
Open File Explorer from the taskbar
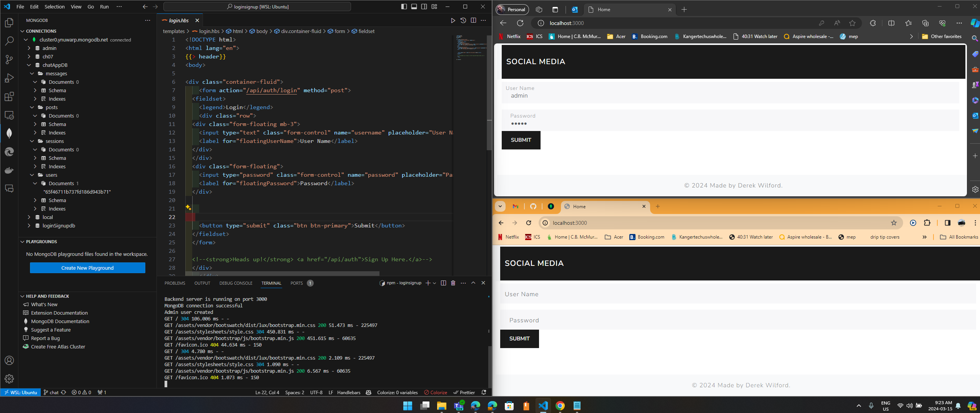click(441, 406)
